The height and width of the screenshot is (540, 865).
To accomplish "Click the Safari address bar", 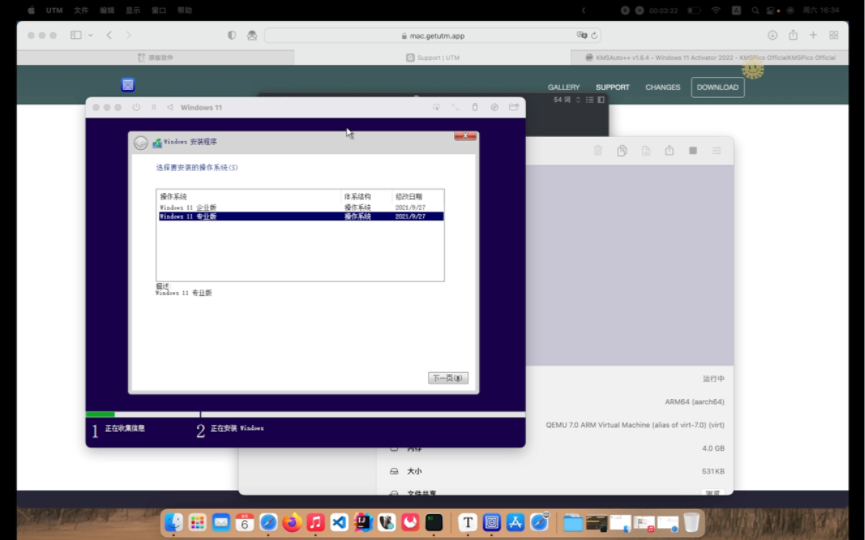I will [x=432, y=35].
